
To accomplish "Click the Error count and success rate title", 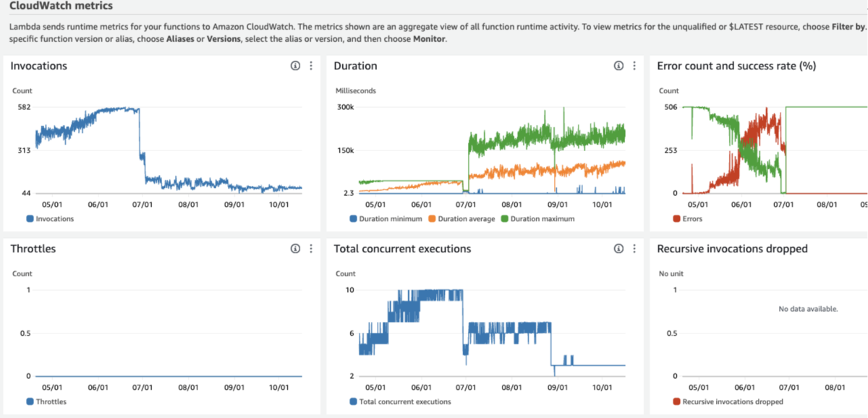I will coord(736,66).
